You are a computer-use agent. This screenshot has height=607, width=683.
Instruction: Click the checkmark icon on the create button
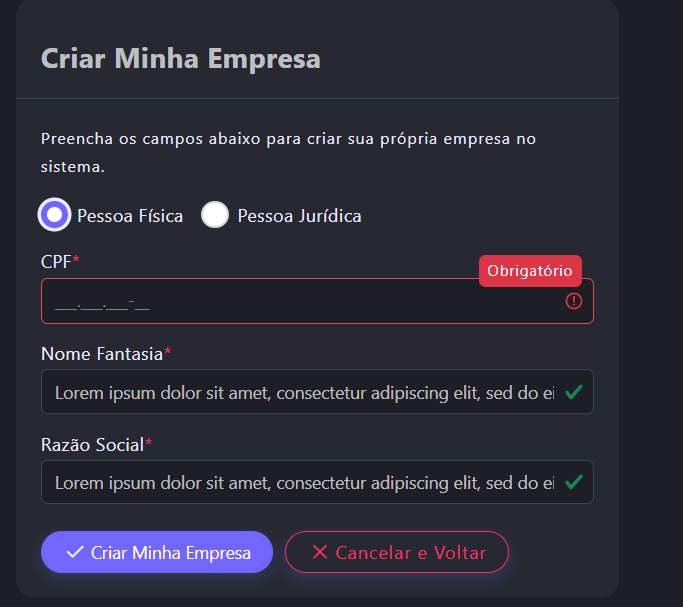coord(75,552)
